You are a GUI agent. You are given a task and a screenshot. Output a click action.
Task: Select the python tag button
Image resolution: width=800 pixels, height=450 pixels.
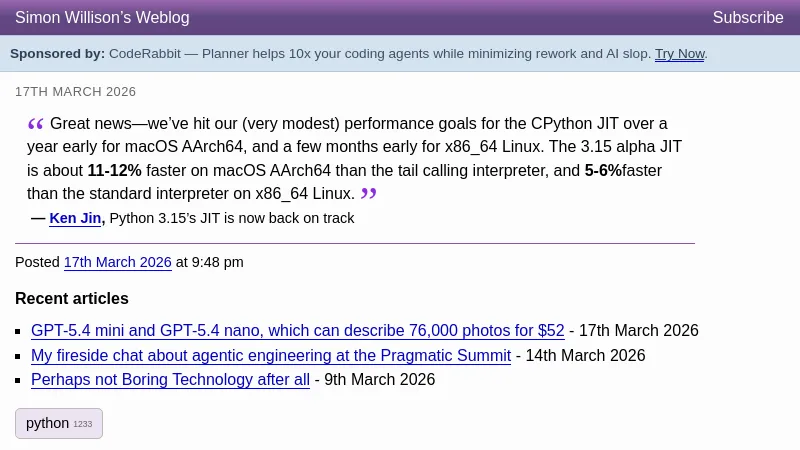tap(58, 423)
